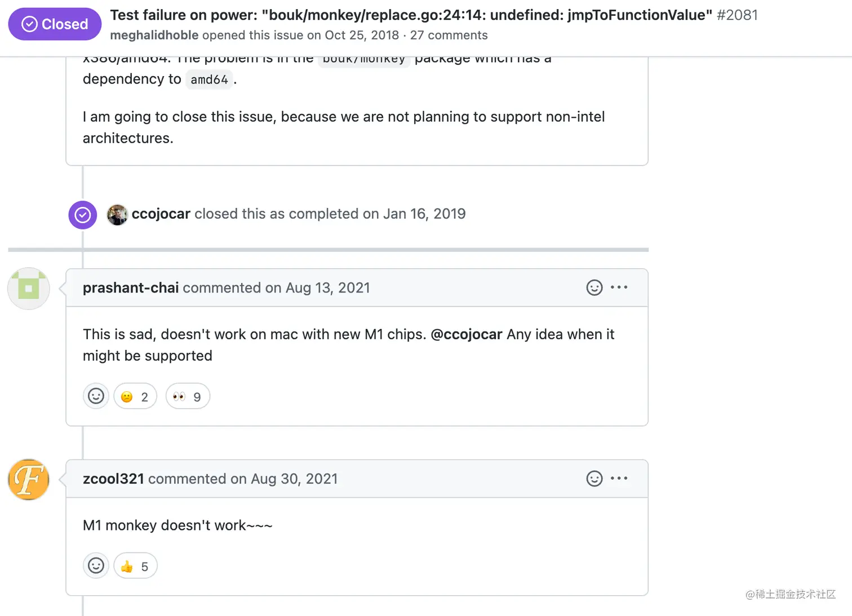The height and width of the screenshot is (616, 852).
Task: Click the @ccojocar mention in comment
Action: (x=466, y=334)
